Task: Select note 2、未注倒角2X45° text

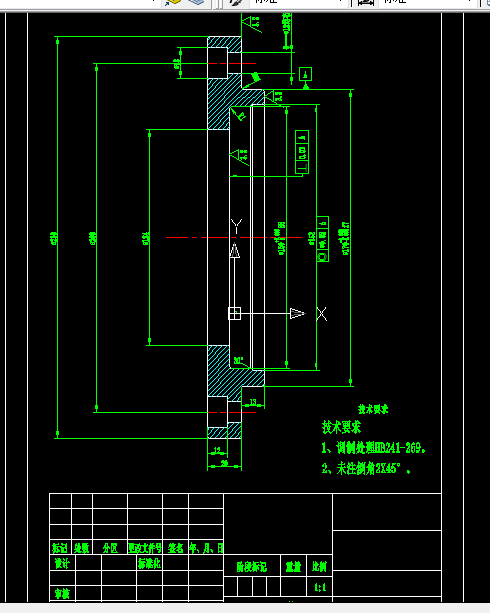Action: tap(366, 468)
